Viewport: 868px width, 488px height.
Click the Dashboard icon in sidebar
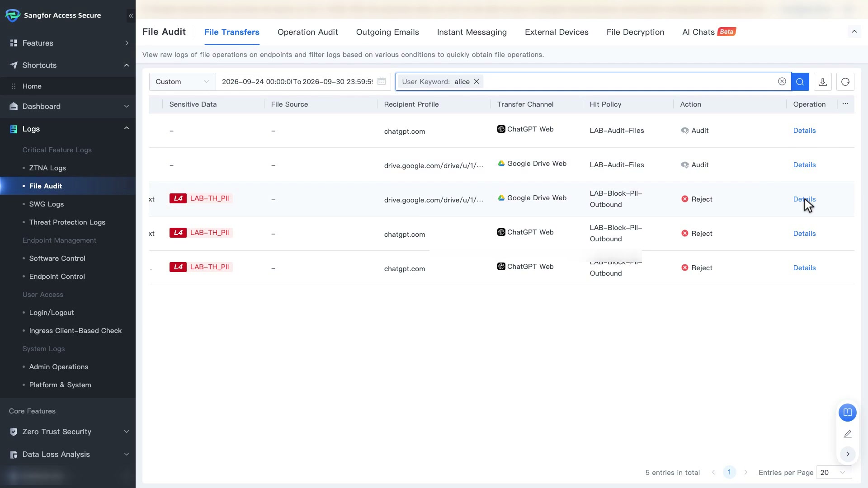pyautogui.click(x=14, y=106)
